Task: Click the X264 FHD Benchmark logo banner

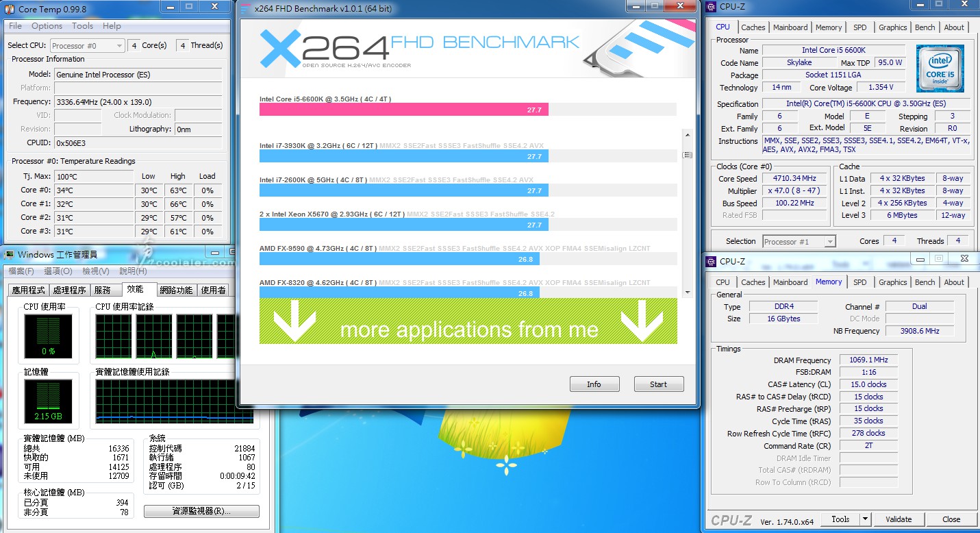Action: pyautogui.click(x=468, y=49)
